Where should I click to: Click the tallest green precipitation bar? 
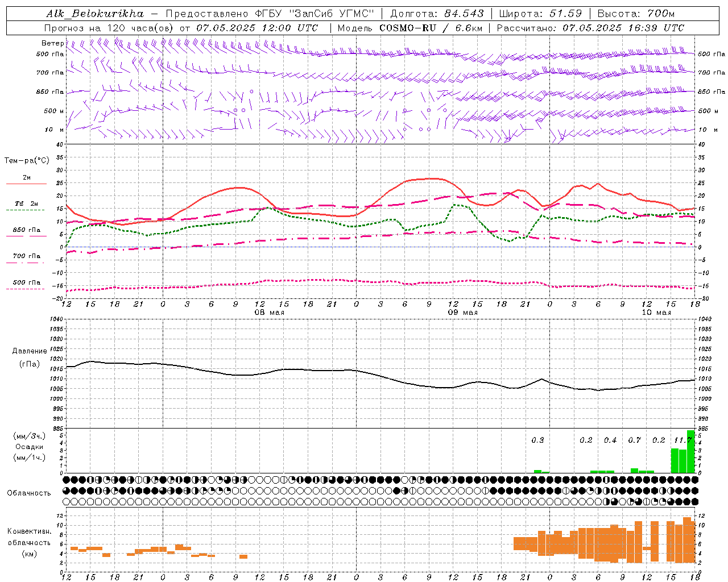pos(691,451)
